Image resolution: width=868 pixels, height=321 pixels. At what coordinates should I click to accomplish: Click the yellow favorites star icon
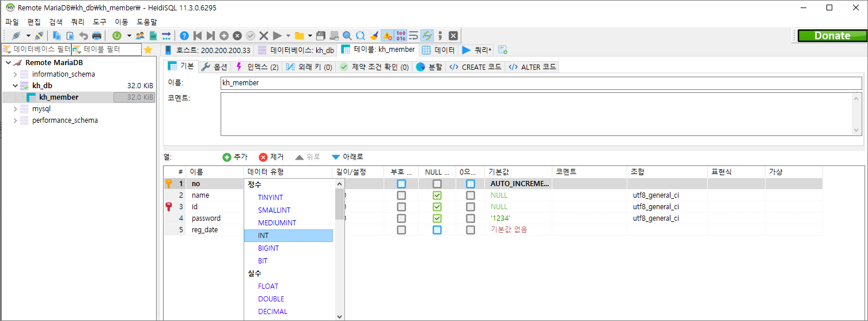(x=148, y=50)
